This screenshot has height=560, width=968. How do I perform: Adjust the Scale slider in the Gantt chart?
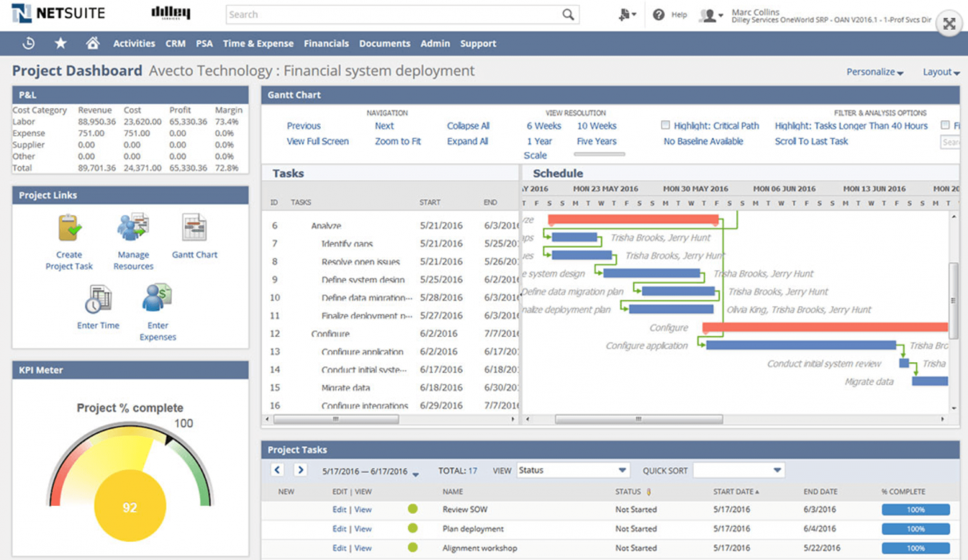(598, 155)
